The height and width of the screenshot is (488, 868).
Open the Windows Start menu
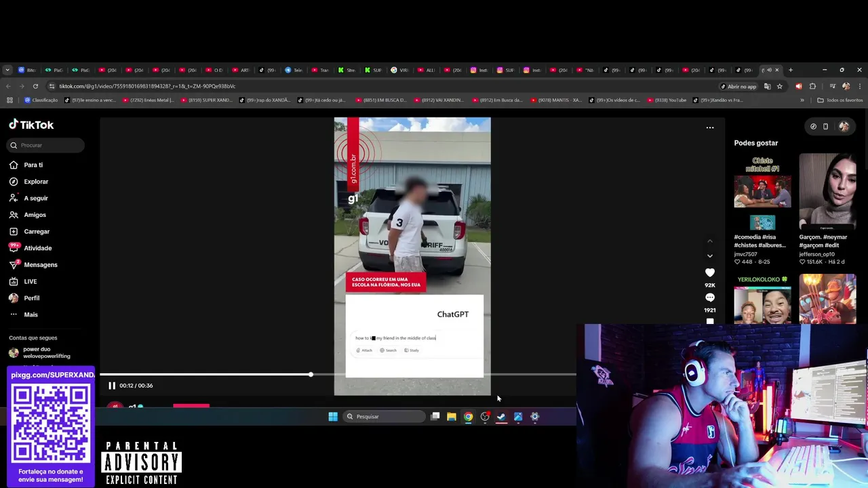tap(333, 417)
